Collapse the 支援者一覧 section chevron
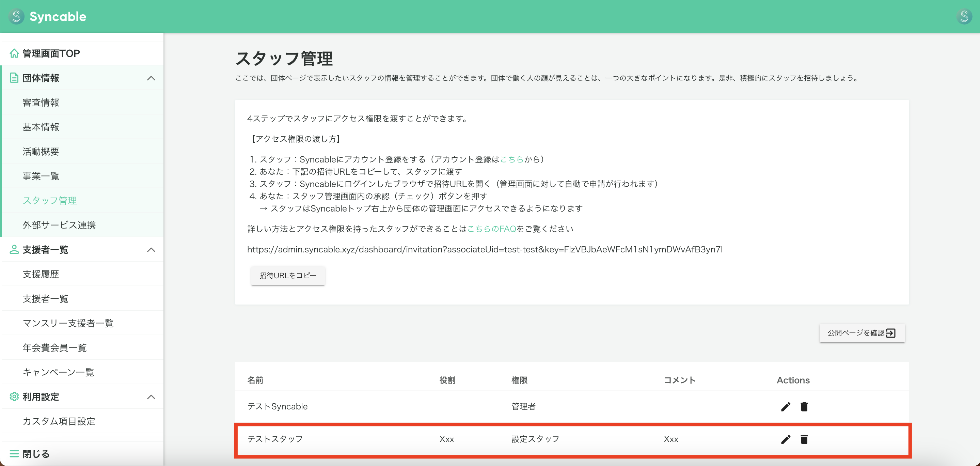 point(152,250)
